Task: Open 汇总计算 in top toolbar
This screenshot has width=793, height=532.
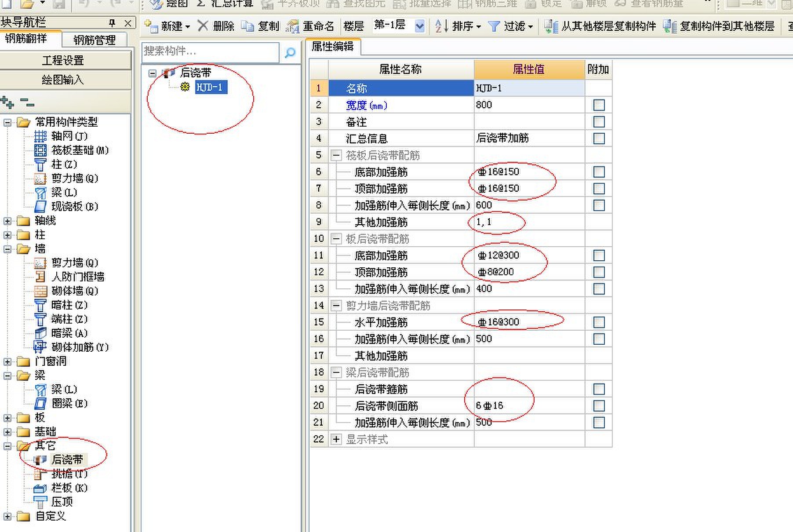Action: pos(225,4)
